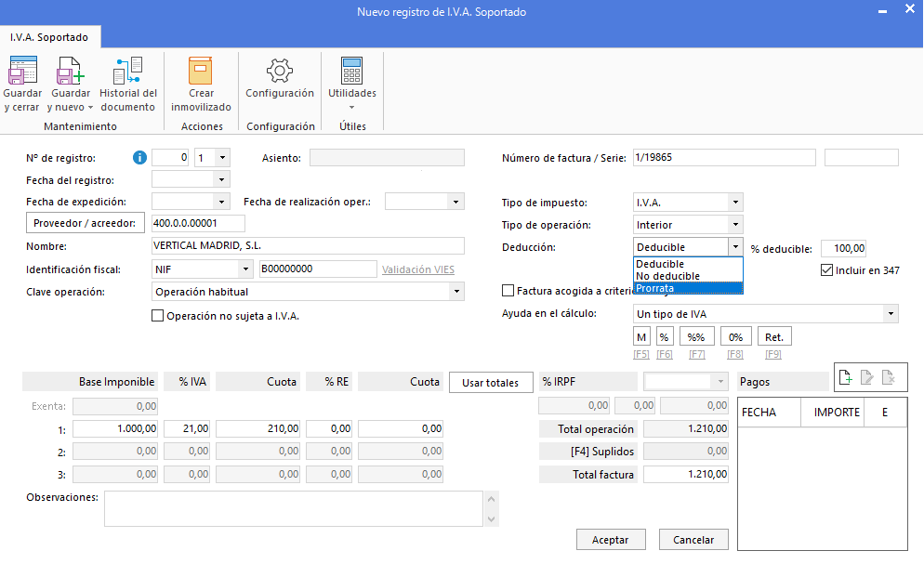924x564 pixels.
Task: Click the Nº de registro number field
Action: pos(170,158)
